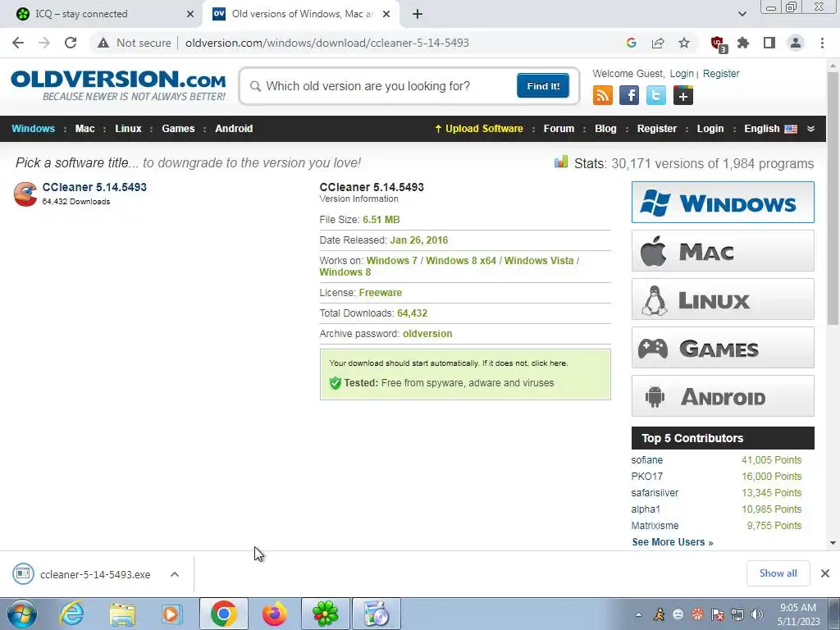This screenshot has width=840, height=630.
Task: Share this page via share icon
Action: [x=658, y=43]
